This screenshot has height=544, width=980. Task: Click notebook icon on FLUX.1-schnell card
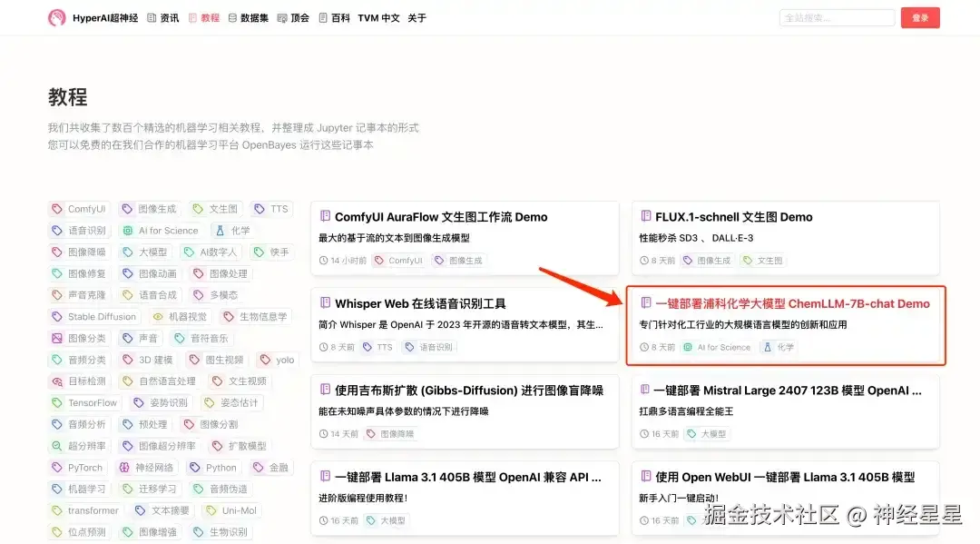pos(646,216)
